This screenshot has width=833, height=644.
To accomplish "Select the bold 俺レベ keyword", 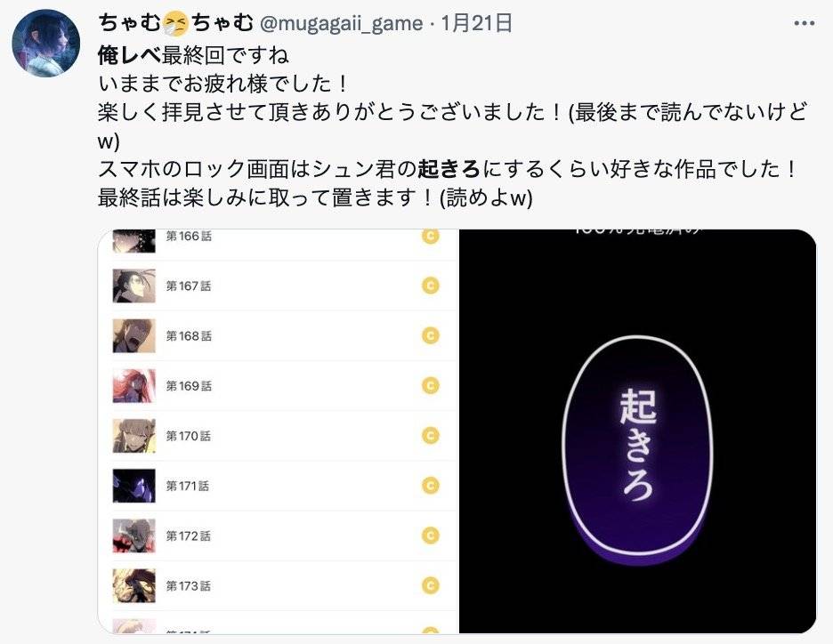I will coord(130,55).
